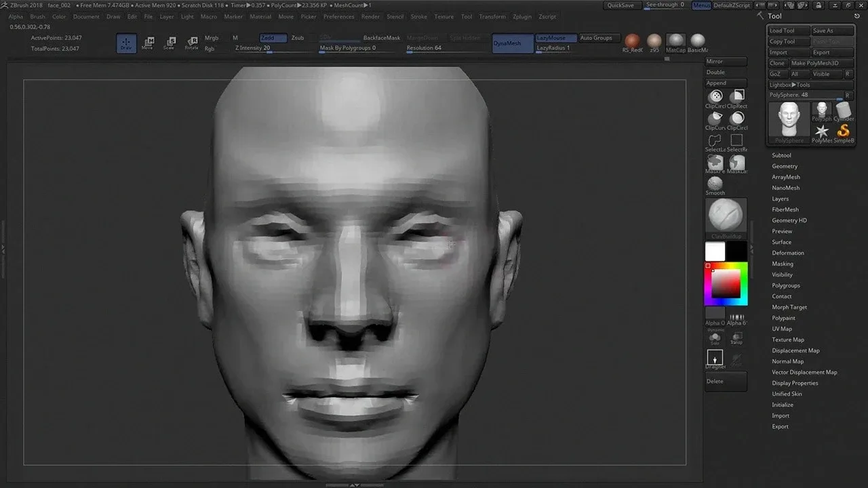The height and width of the screenshot is (488, 868).
Task: Toggle the Rgb mode
Action: [x=210, y=49]
